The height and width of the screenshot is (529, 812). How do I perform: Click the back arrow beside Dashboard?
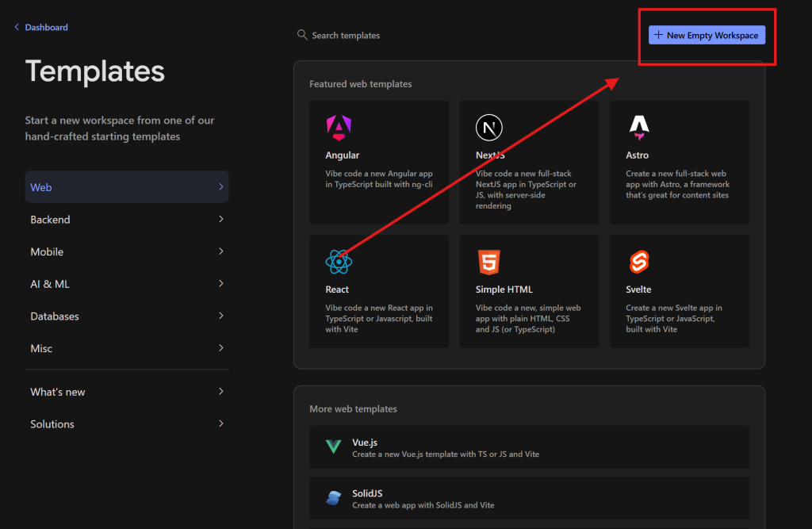click(17, 27)
